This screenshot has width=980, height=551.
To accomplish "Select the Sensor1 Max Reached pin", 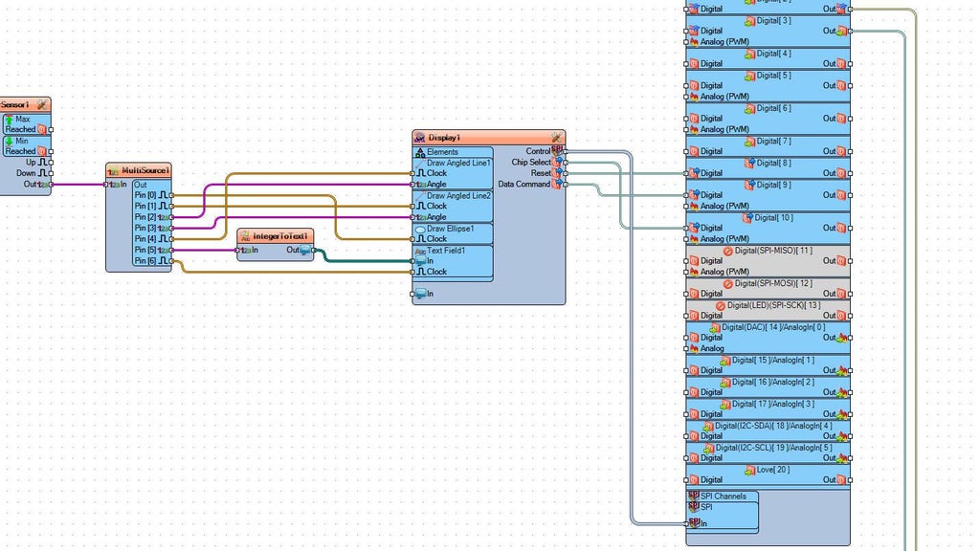I will 51,130.
